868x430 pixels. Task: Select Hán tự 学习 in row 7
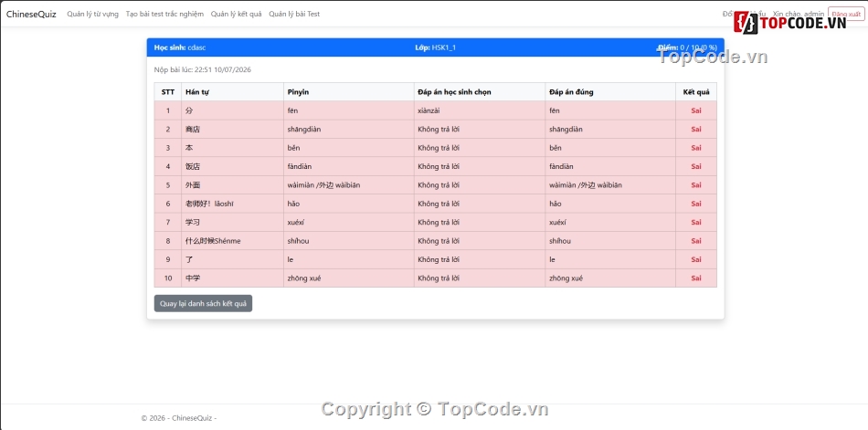click(x=193, y=223)
